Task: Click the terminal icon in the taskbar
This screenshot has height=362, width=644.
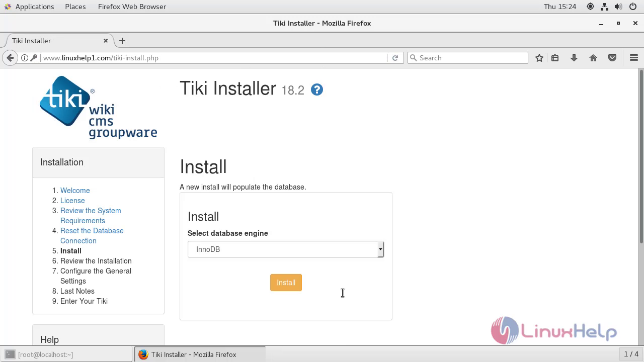Action: point(10,354)
